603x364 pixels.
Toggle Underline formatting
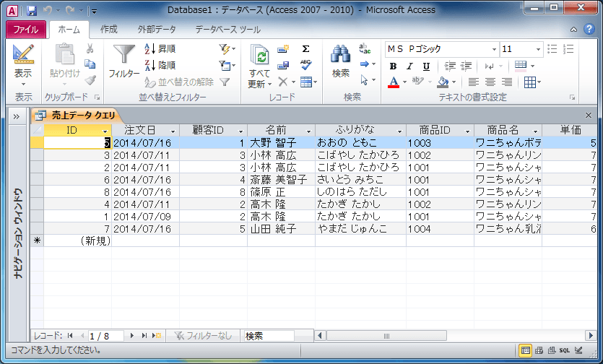coord(426,66)
